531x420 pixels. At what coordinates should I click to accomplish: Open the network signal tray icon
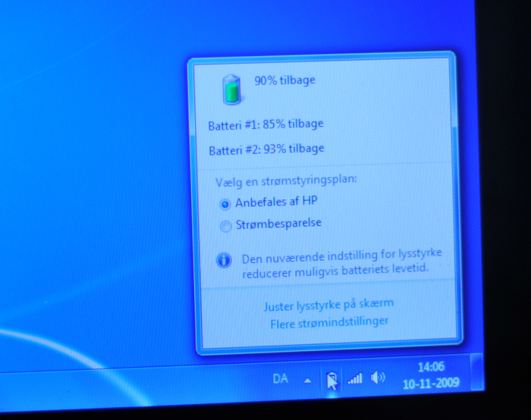(355, 378)
